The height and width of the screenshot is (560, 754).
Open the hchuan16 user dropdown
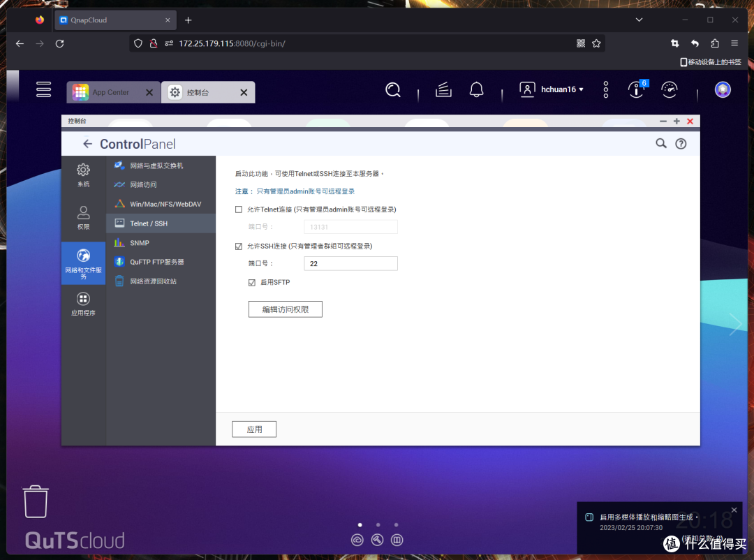tap(561, 89)
